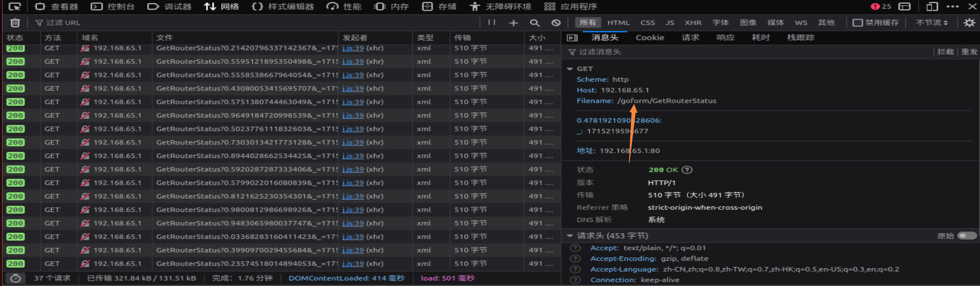
Task: Open network settings gear
Action: point(969,23)
